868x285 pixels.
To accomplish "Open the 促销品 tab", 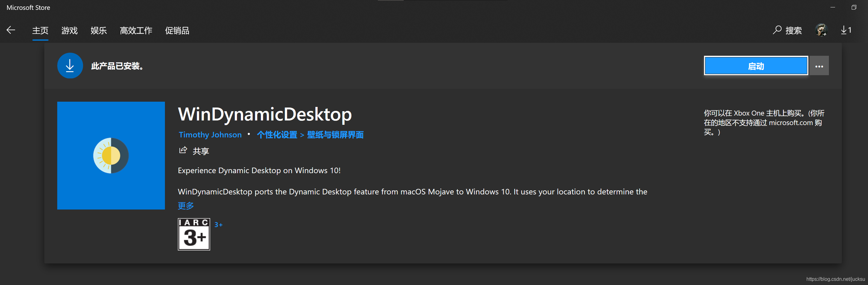I will coord(177,31).
